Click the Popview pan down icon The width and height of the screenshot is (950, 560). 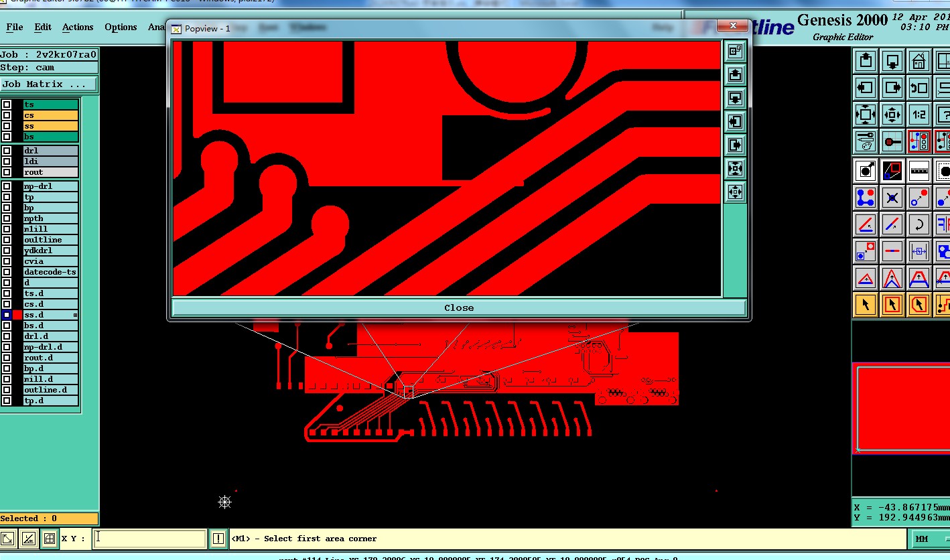click(x=735, y=98)
